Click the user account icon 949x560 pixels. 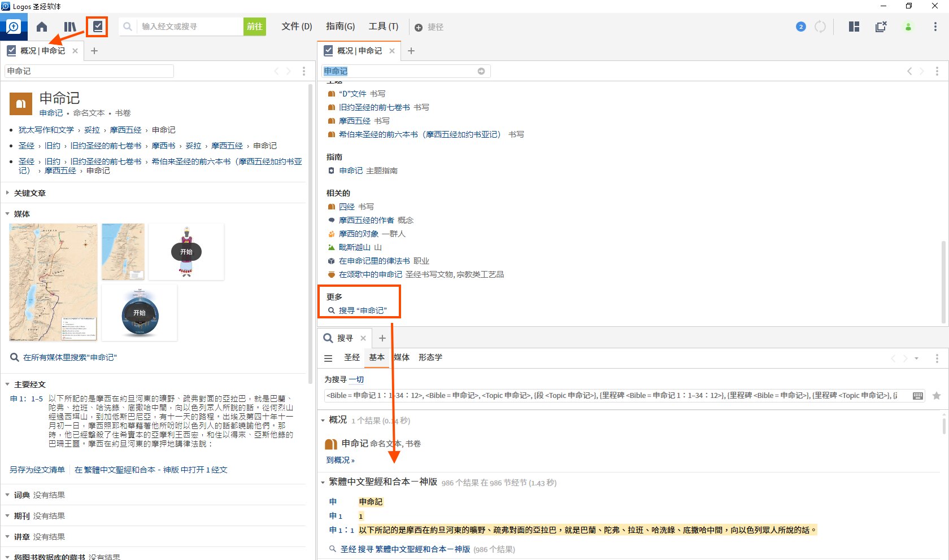pyautogui.click(x=908, y=27)
